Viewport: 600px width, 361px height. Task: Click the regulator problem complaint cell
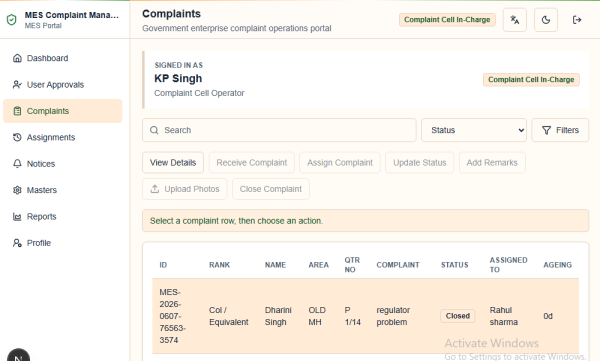point(393,316)
